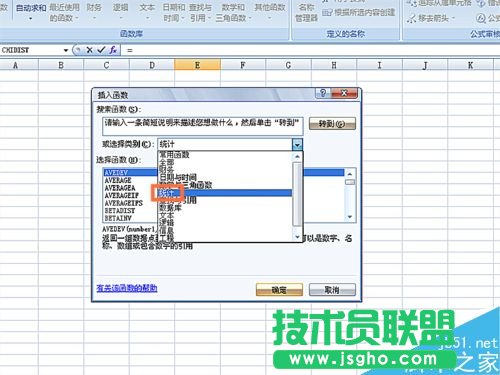500x375 pixels.
Task: Confirm formula entry with the checkmark icon
Action: click(101, 50)
